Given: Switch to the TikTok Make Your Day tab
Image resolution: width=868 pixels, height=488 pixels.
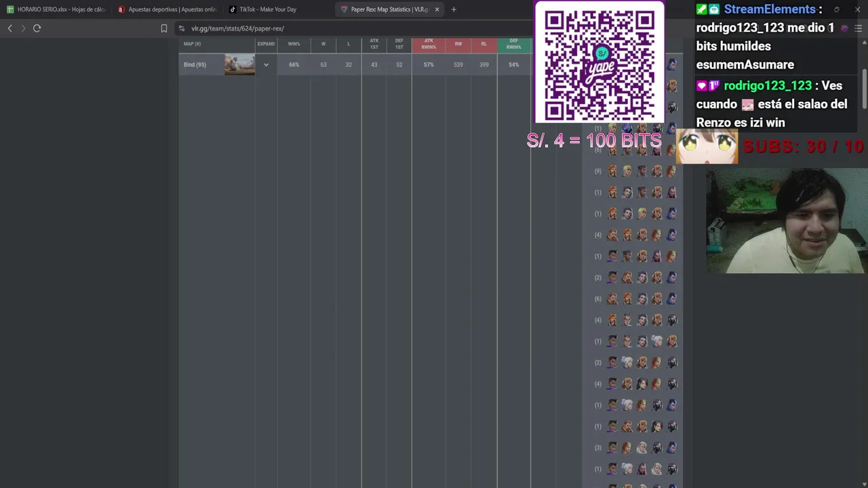Looking at the screenshot, I should pos(279,9).
